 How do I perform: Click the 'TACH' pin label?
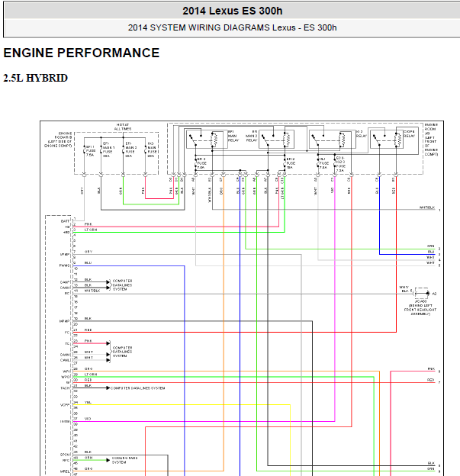pyautogui.click(x=65, y=388)
